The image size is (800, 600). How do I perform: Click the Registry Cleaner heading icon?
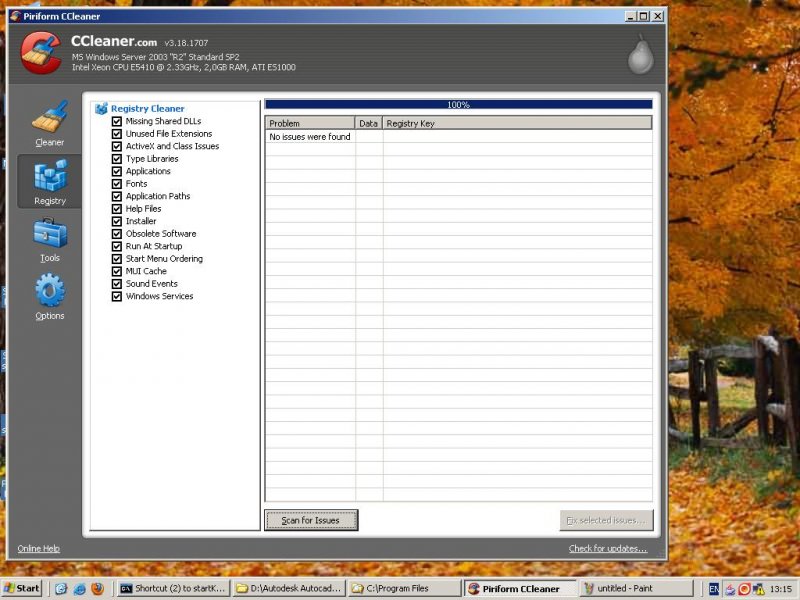102,108
